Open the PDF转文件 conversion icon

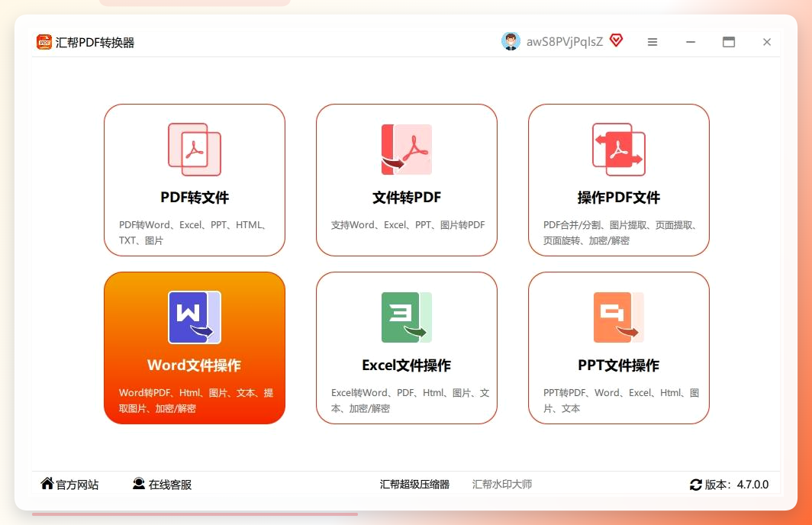pos(195,150)
